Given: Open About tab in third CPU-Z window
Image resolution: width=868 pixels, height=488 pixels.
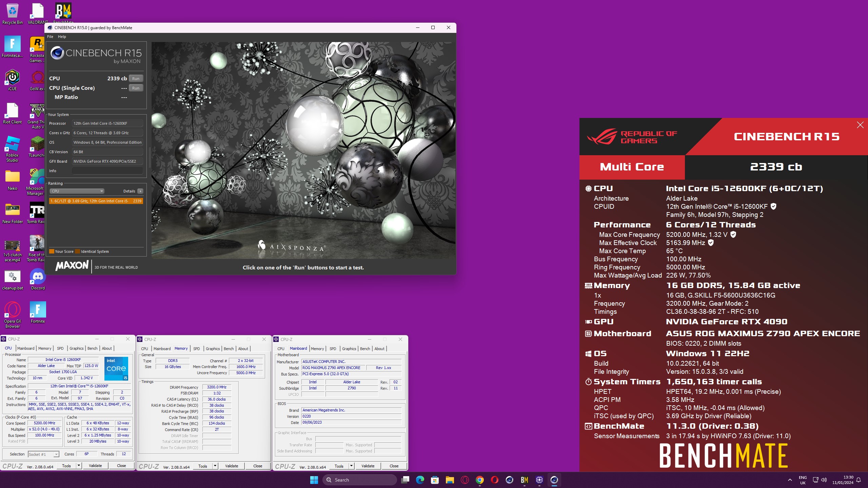Looking at the screenshot, I should (x=379, y=349).
